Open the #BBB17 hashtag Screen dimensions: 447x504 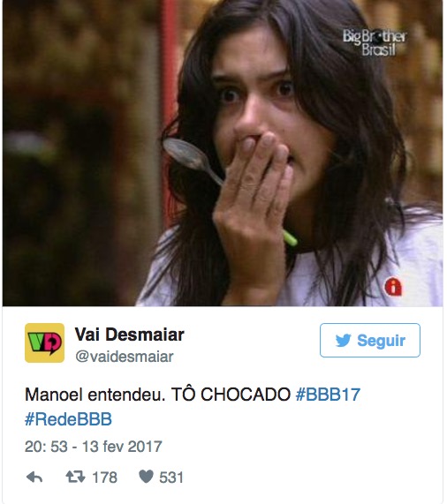(x=328, y=395)
